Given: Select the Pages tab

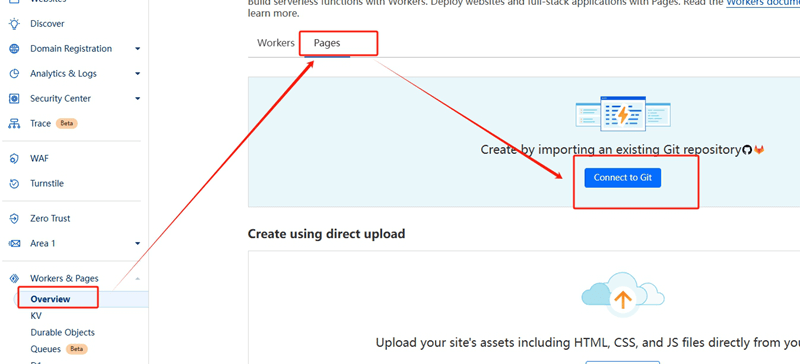Looking at the screenshot, I should tap(327, 43).
